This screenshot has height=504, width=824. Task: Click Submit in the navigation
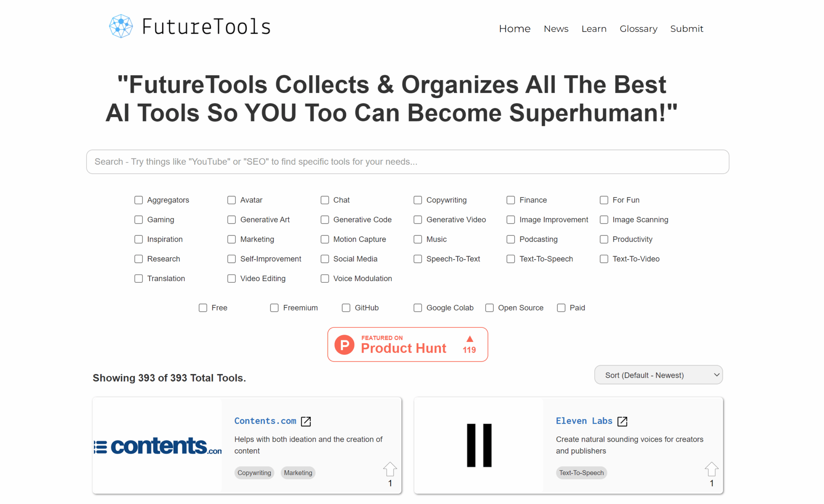(687, 29)
